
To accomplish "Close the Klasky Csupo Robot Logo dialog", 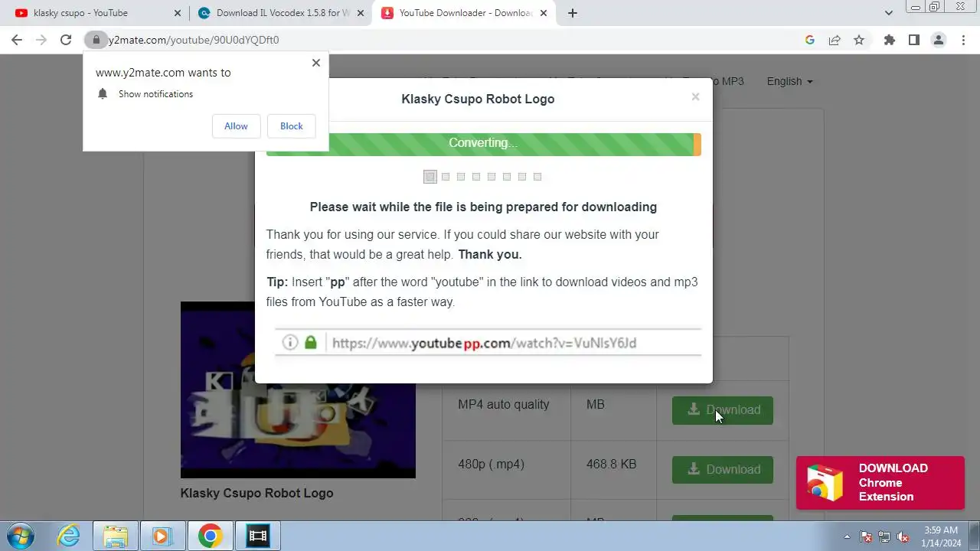I will point(695,96).
